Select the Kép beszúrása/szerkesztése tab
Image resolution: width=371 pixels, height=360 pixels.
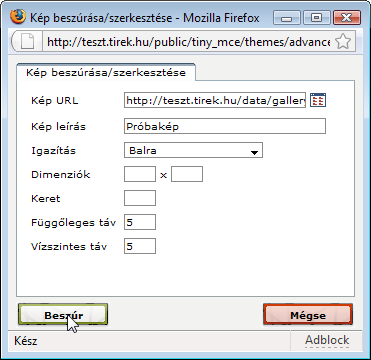[106, 72]
